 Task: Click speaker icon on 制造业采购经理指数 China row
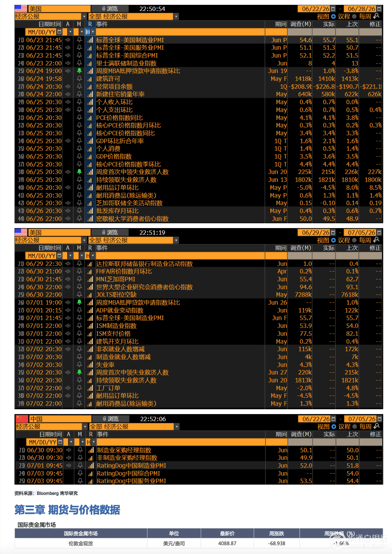pos(69,450)
